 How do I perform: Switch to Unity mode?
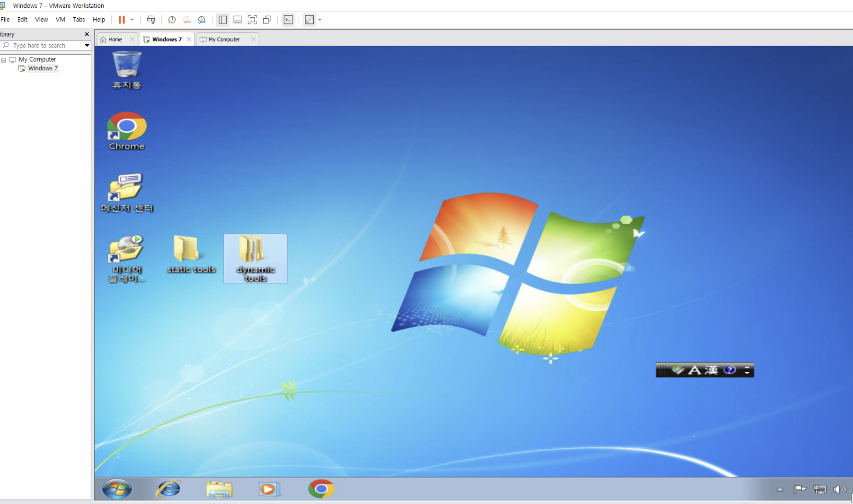click(x=267, y=20)
